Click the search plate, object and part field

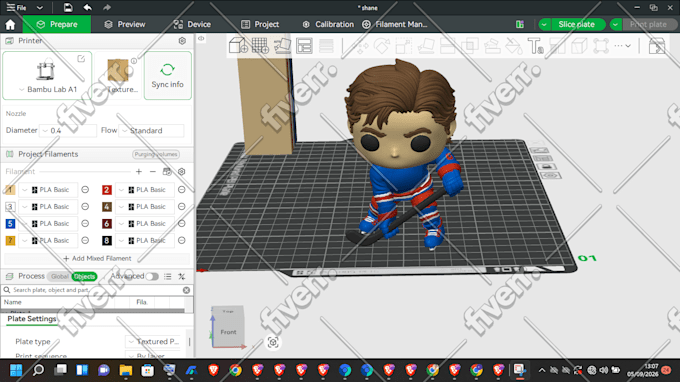(97, 290)
